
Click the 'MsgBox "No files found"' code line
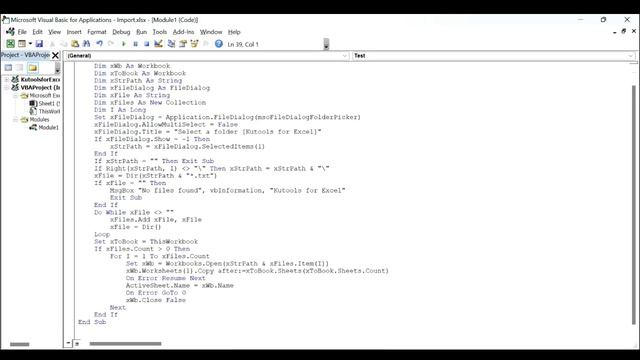pyautogui.click(x=227, y=190)
